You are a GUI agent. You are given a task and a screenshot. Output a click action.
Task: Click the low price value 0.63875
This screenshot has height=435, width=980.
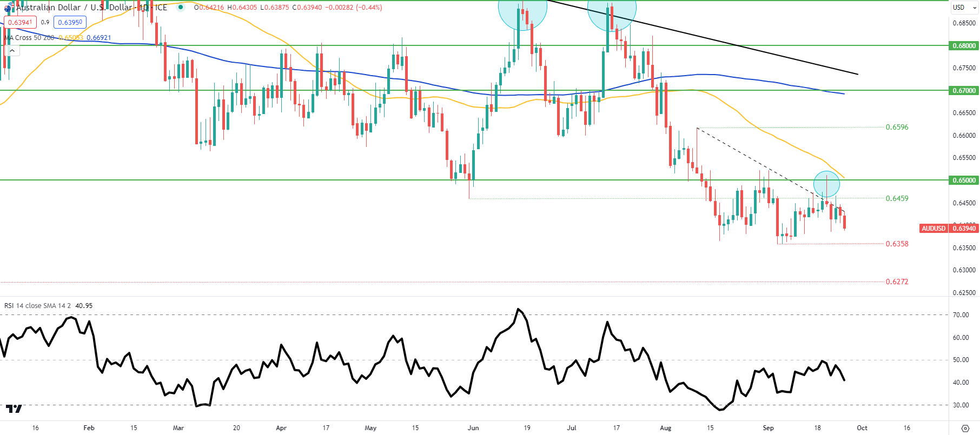tap(277, 8)
